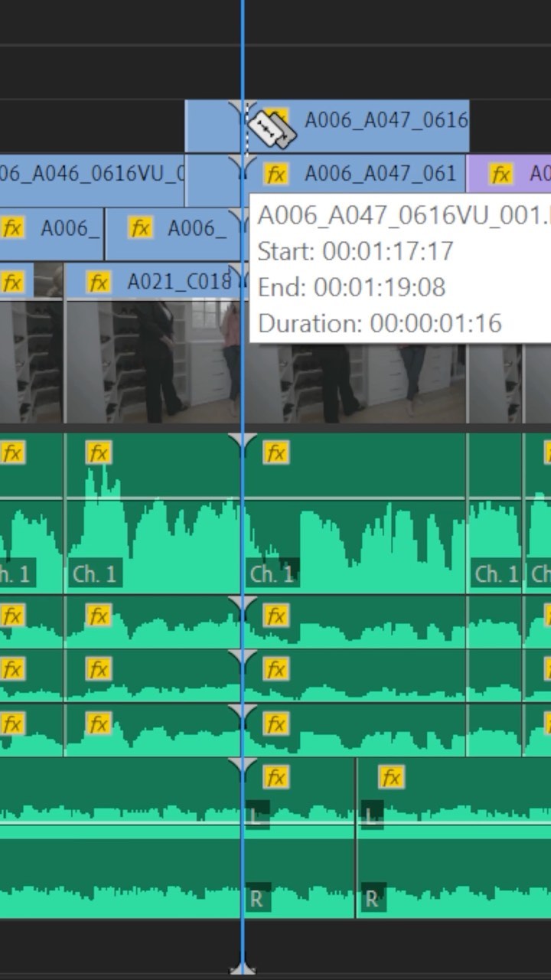Screen dimensions: 551x980
Task: Click the A021_C018 clip name label
Action: tap(178, 283)
